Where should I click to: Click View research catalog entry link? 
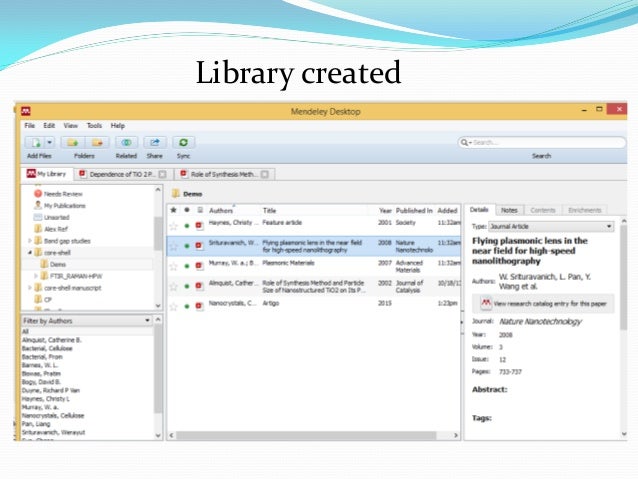point(544,304)
